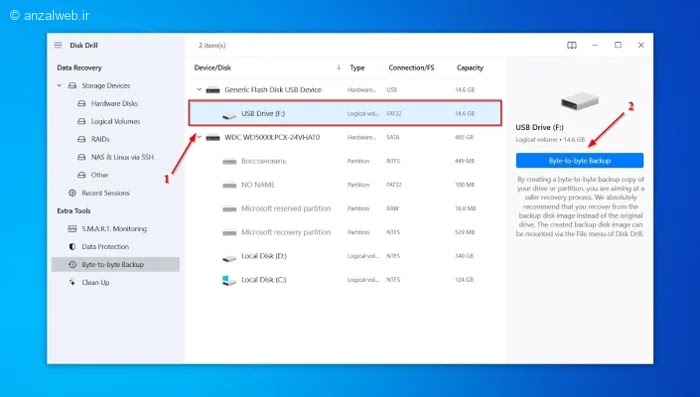Open the RAIDs category

[100, 139]
